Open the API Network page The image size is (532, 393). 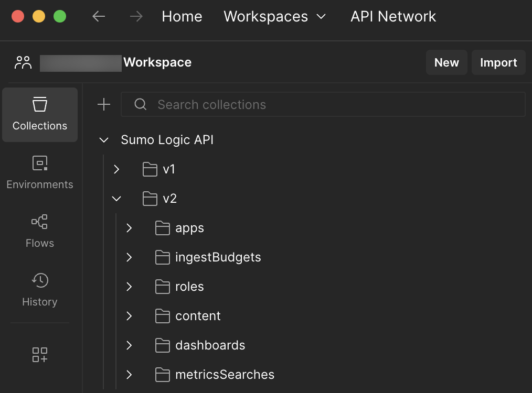point(392,16)
